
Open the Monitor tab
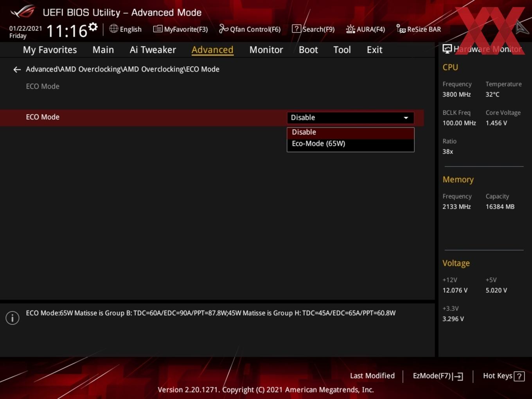tap(266, 50)
